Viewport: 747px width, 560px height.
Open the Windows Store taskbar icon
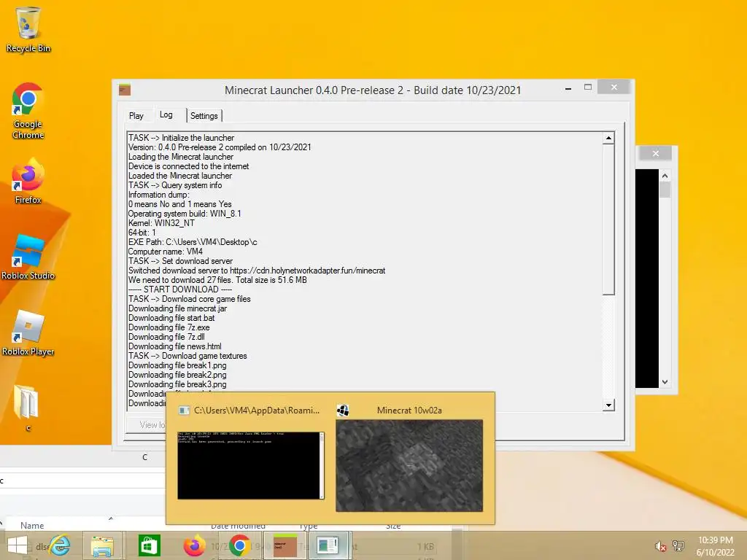149,545
